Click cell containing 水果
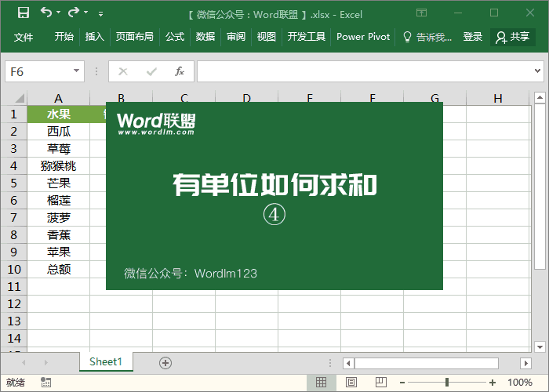 pyautogui.click(x=59, y=114)
